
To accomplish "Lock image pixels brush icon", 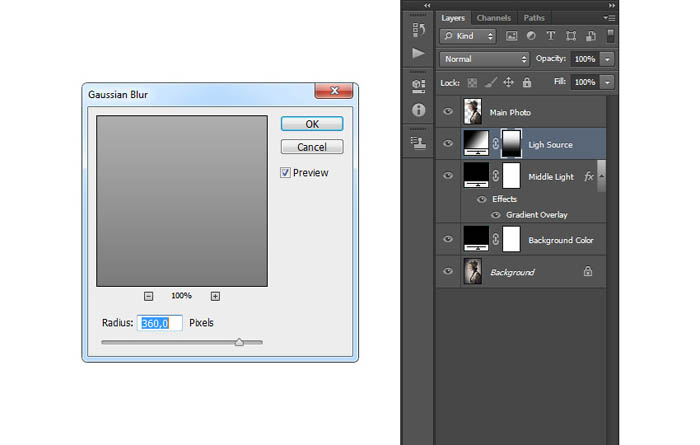I will [x=491, y=83].
